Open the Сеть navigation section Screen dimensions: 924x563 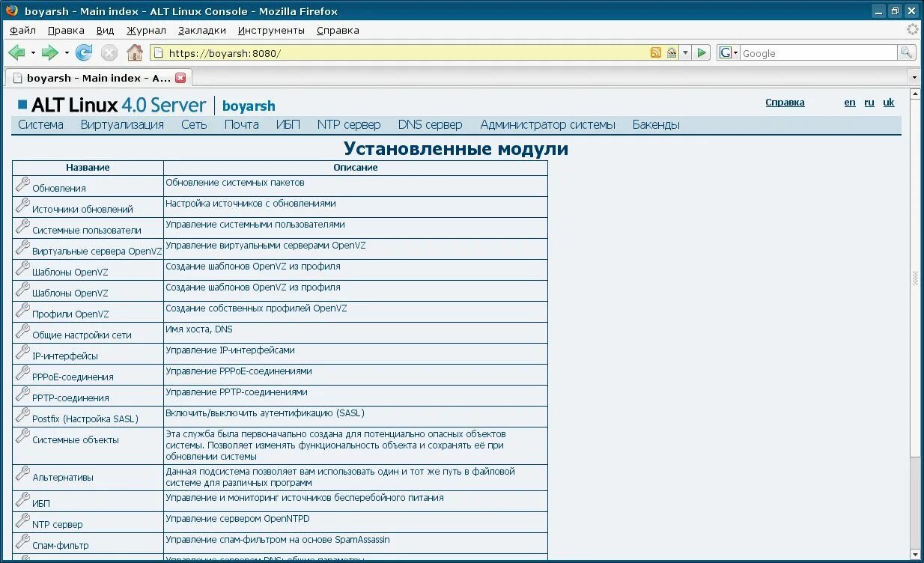(x=194, y=125)
